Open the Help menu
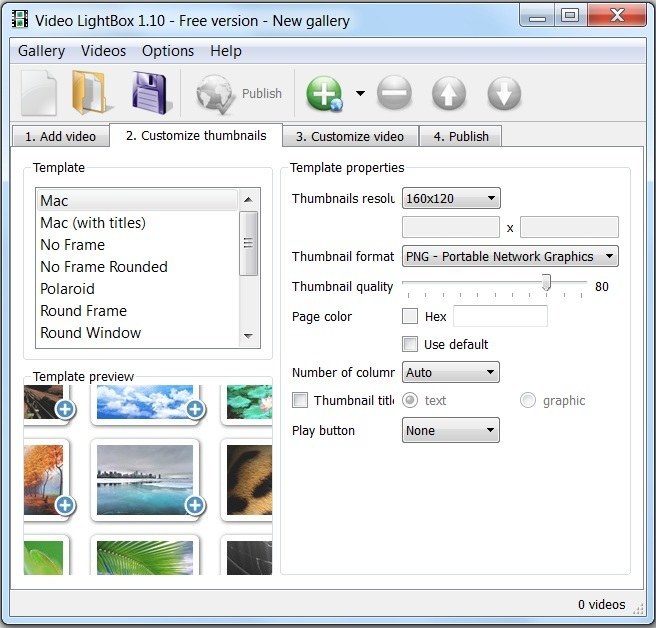The image size is (656, 628). [x=226, y=51]
